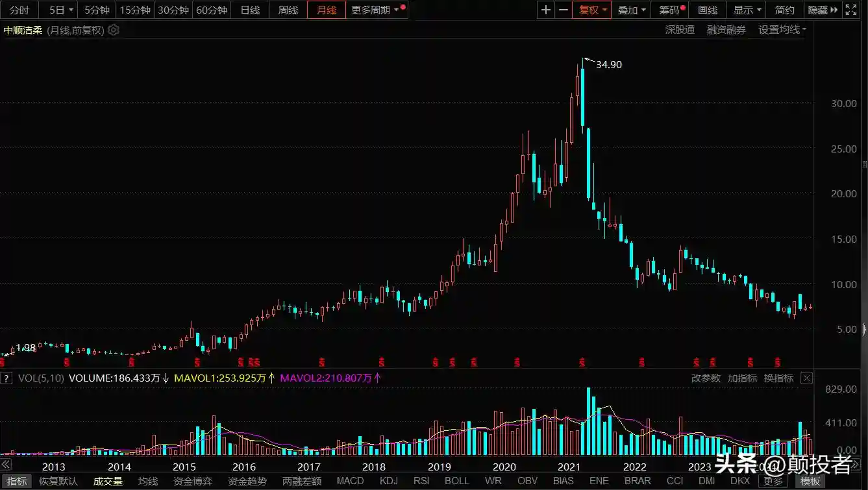Click 改参数 to edit indicator parameters

click(706, 378)
